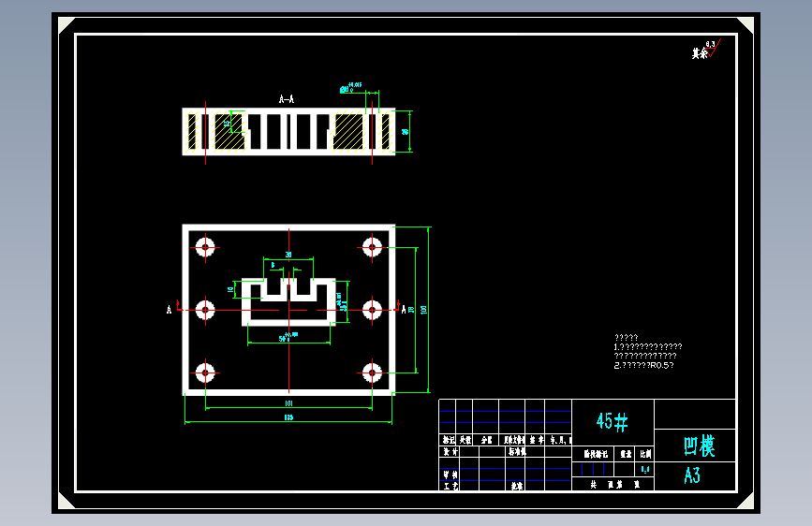812x526 pixels.
Task: Select the bottom-right mounting hole in plan view
Action: [x=372, y=373]
